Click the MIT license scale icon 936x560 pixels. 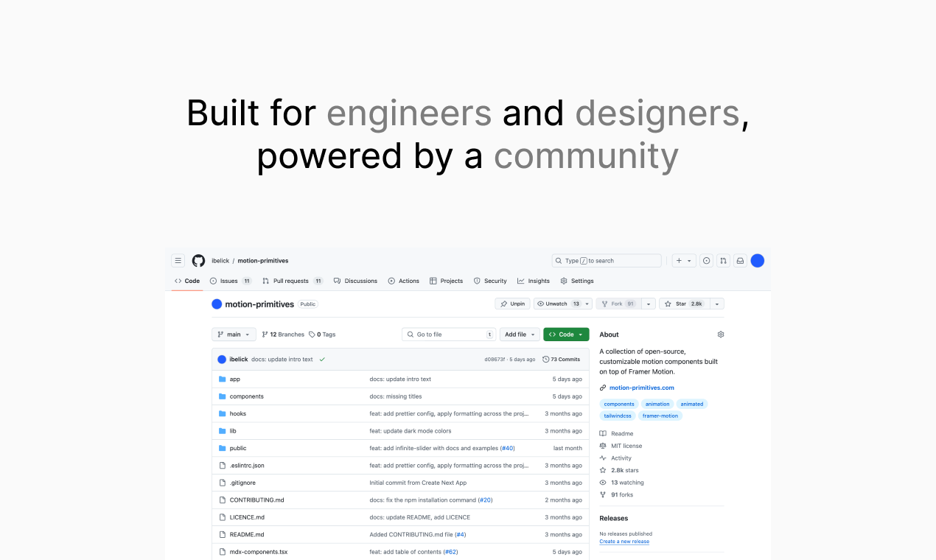tap(603, 446)
